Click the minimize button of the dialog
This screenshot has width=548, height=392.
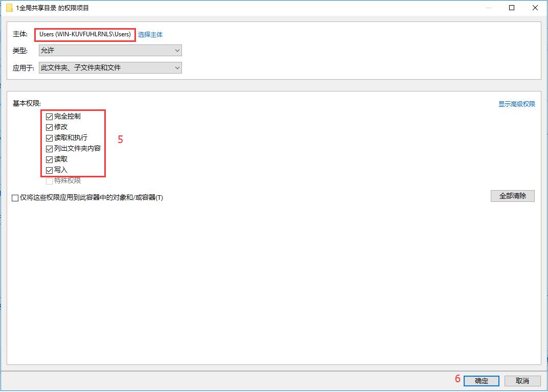[488, 8]
